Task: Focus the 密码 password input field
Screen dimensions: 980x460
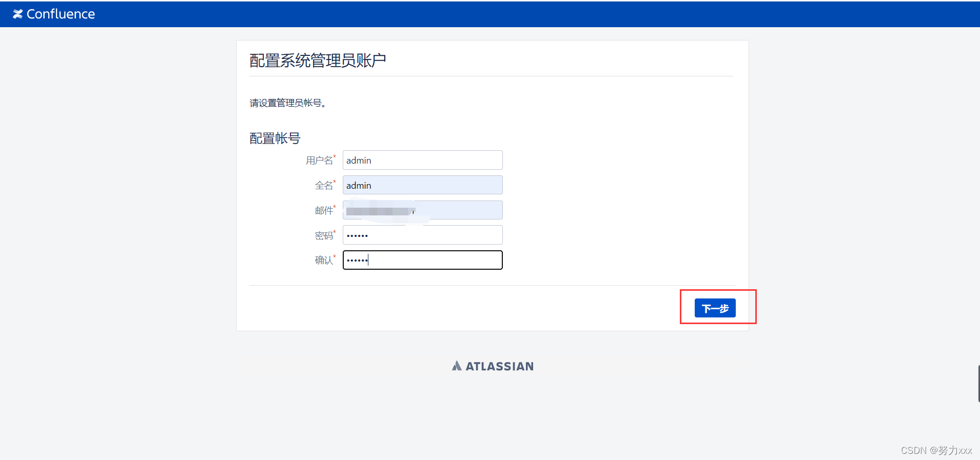Action: 423,235
